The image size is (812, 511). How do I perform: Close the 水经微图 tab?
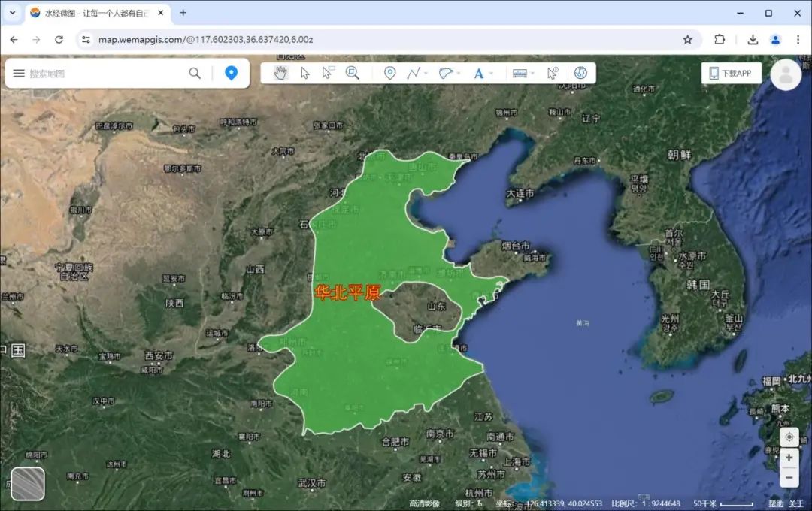[x=161, y=13]
